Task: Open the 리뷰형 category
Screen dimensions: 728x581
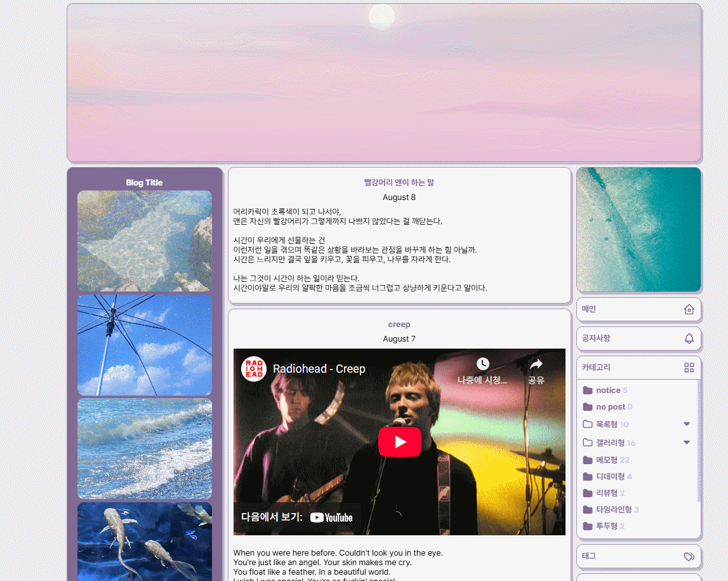Action: click(x=607, y=493)
